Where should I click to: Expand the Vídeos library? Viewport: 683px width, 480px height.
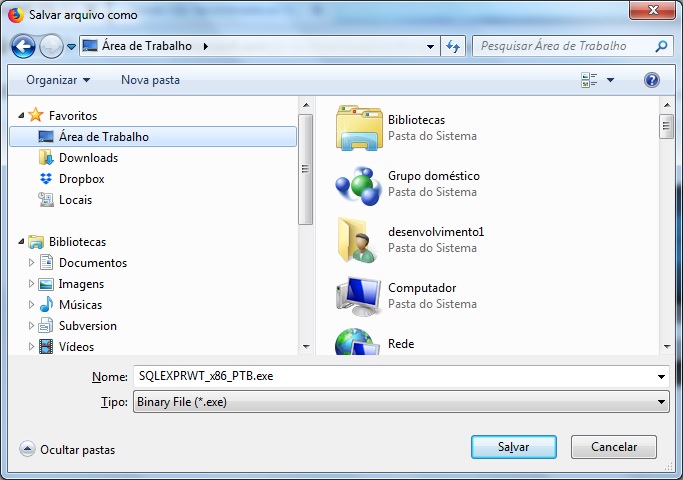click(31, 346)
